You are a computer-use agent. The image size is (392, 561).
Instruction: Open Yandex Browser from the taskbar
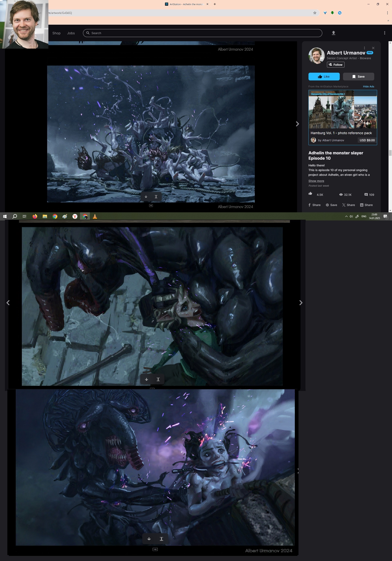[75, 216]
